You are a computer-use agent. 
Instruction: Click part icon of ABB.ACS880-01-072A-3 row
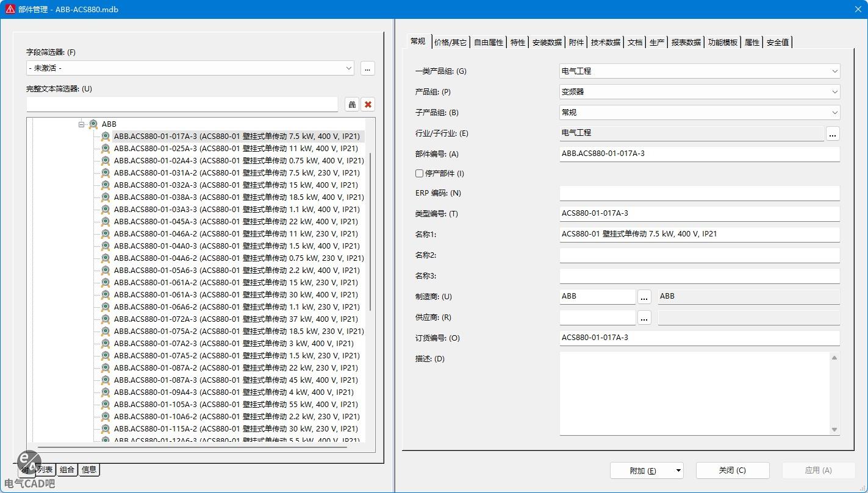[106, 319]
